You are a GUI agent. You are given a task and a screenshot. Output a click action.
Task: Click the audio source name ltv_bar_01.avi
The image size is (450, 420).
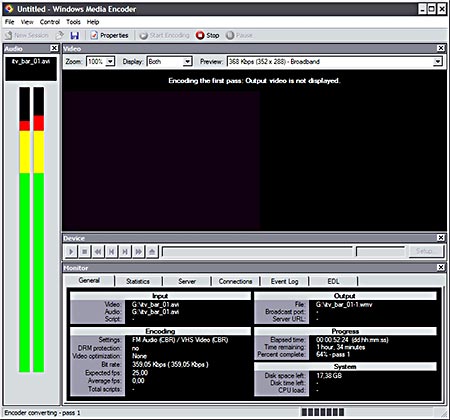(31, 61)
